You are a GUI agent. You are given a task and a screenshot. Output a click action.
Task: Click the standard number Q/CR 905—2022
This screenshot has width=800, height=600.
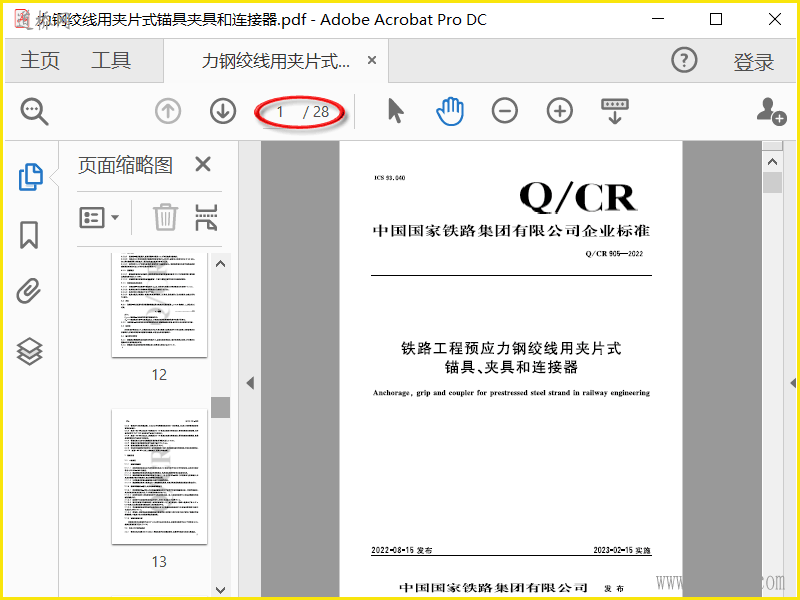(614, 254)
